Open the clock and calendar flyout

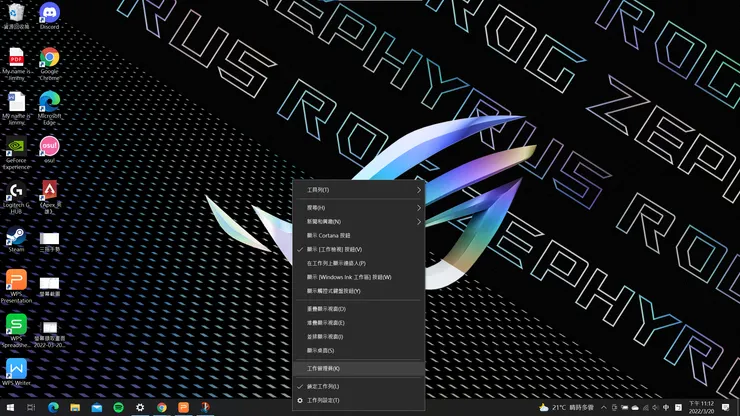click(701, 407)
